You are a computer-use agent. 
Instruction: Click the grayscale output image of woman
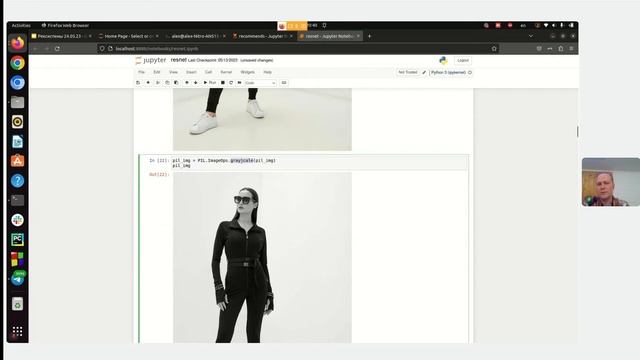click(x=262, y=258)
